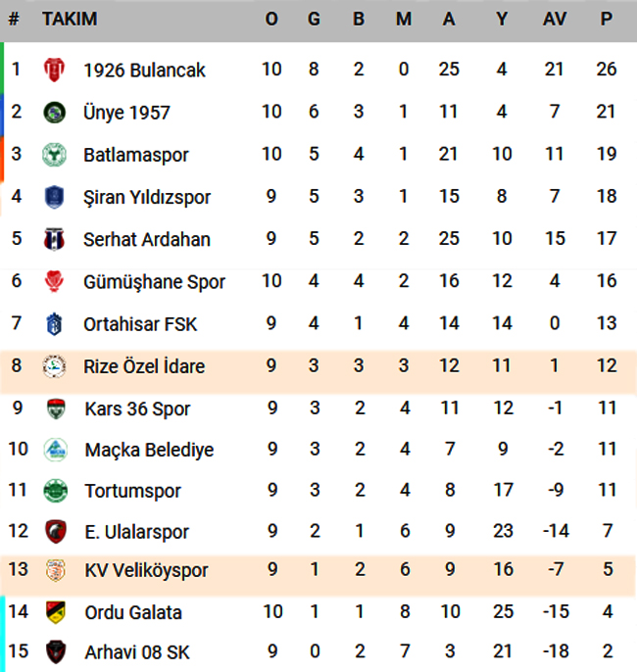The height and width of the screenshot is (672, 637).
Task: Open the KV Veliköyspor team link
Action: point(147,570)
